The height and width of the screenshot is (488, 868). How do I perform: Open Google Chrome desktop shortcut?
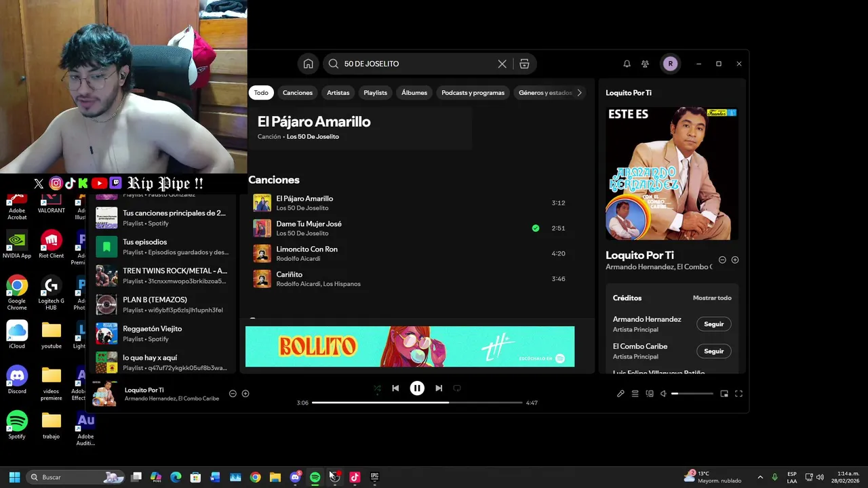coord(17,292)
